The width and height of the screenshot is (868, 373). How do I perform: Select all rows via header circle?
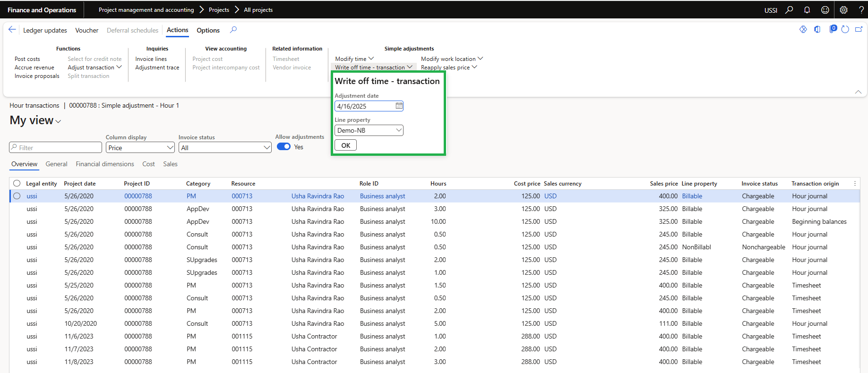coord(17,183)
